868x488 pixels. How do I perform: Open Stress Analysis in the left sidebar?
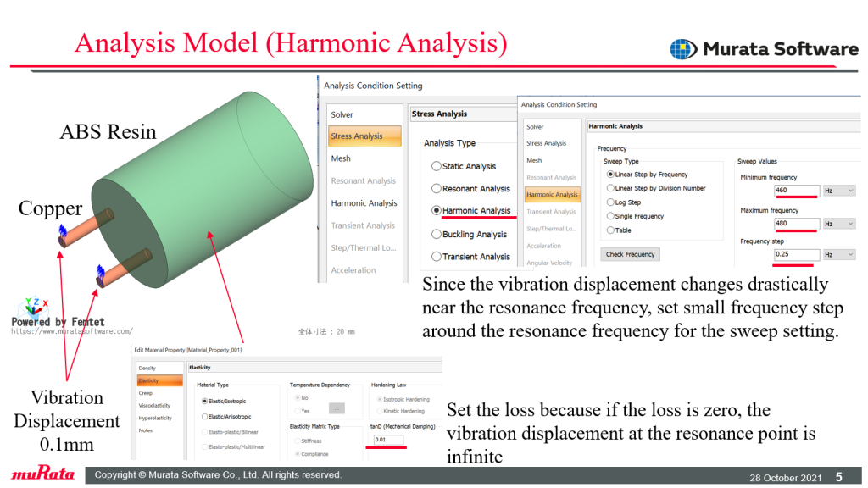click(x=364, y=136)
